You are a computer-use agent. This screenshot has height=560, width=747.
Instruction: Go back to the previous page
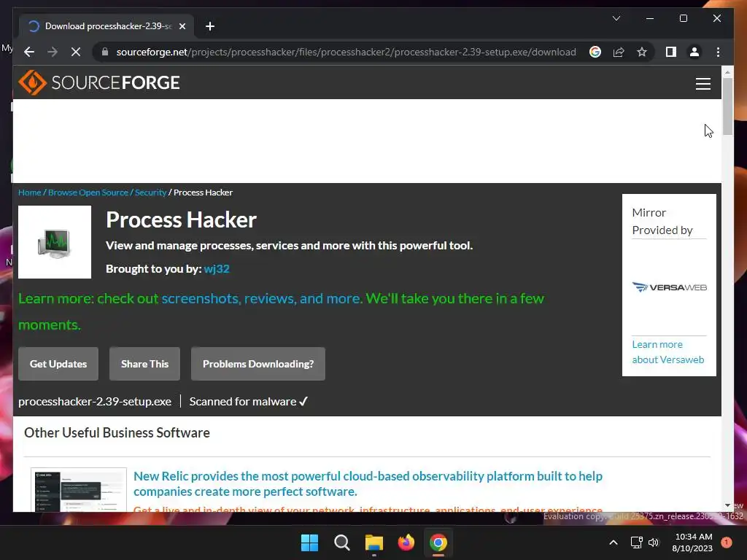coord(29,52)
